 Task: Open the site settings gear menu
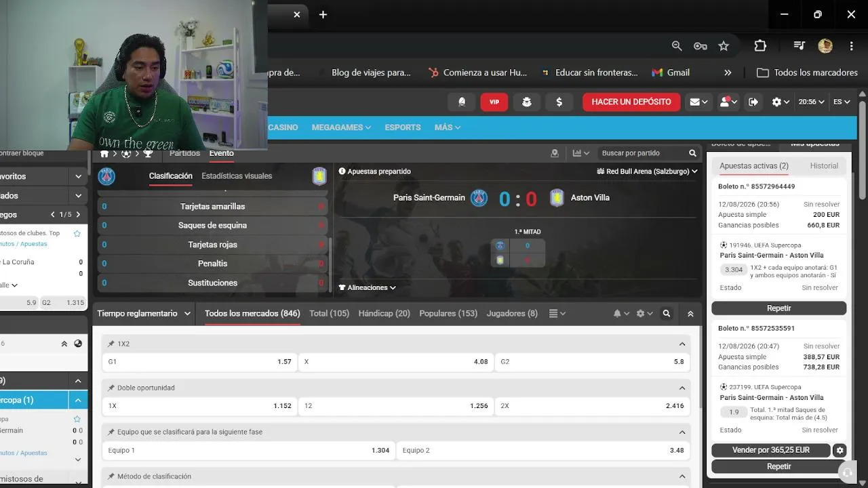coord(781,102)
